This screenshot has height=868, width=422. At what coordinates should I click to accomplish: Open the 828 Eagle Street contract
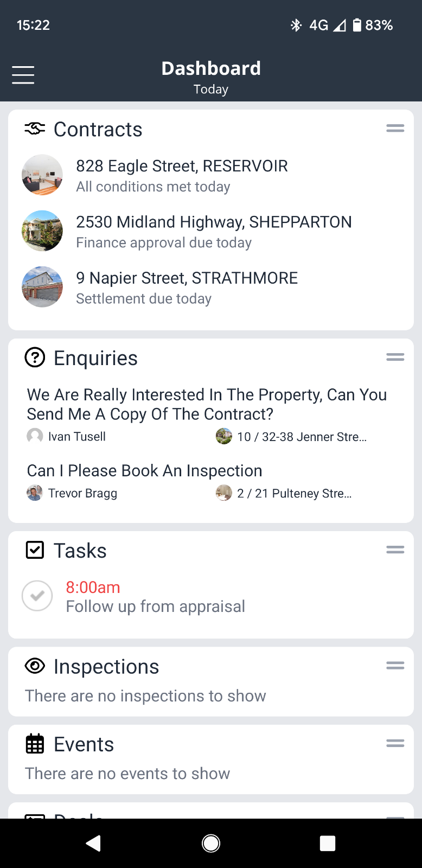point(182,175)
